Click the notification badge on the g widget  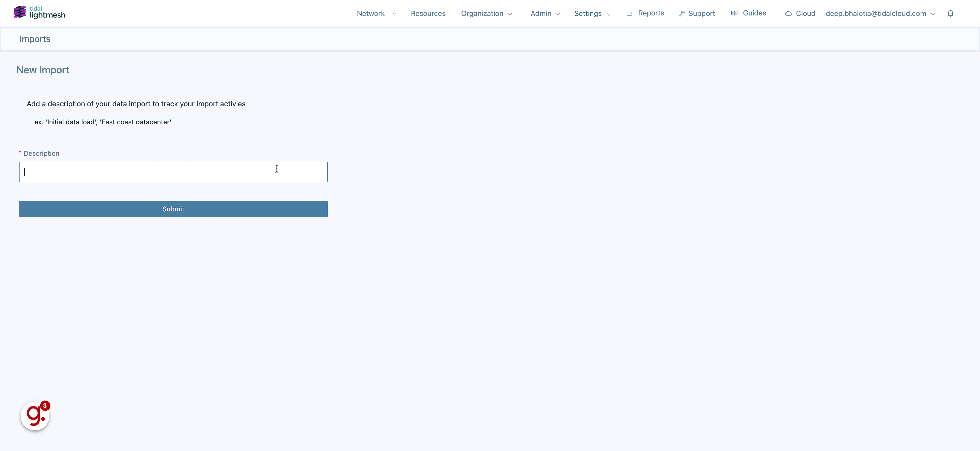[x=45, y=405]
